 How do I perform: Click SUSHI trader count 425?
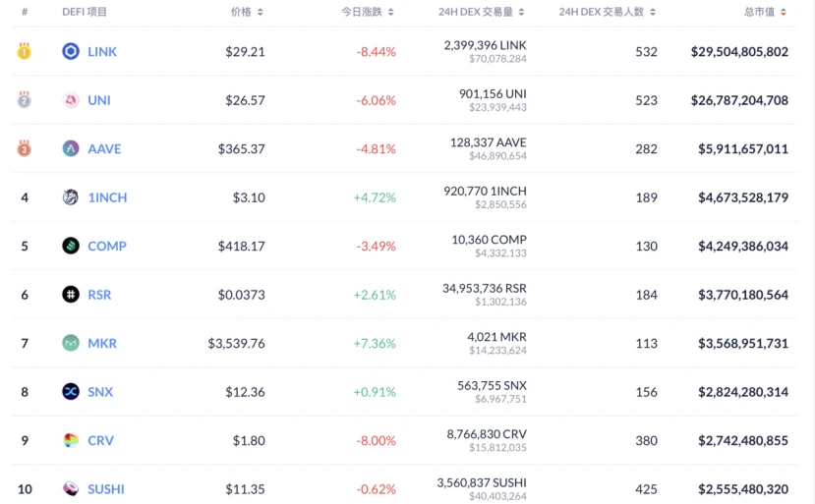coord(646,489)
